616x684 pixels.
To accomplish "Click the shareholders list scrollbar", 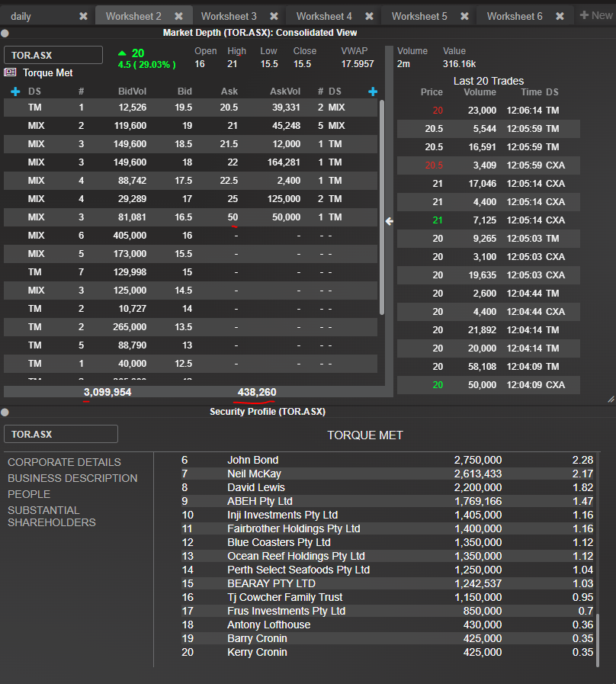I will point(597,641).
